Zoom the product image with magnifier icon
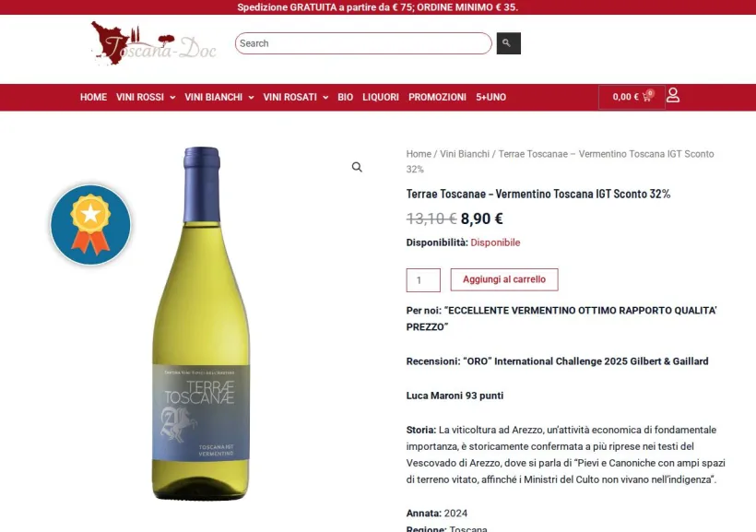 357,167
